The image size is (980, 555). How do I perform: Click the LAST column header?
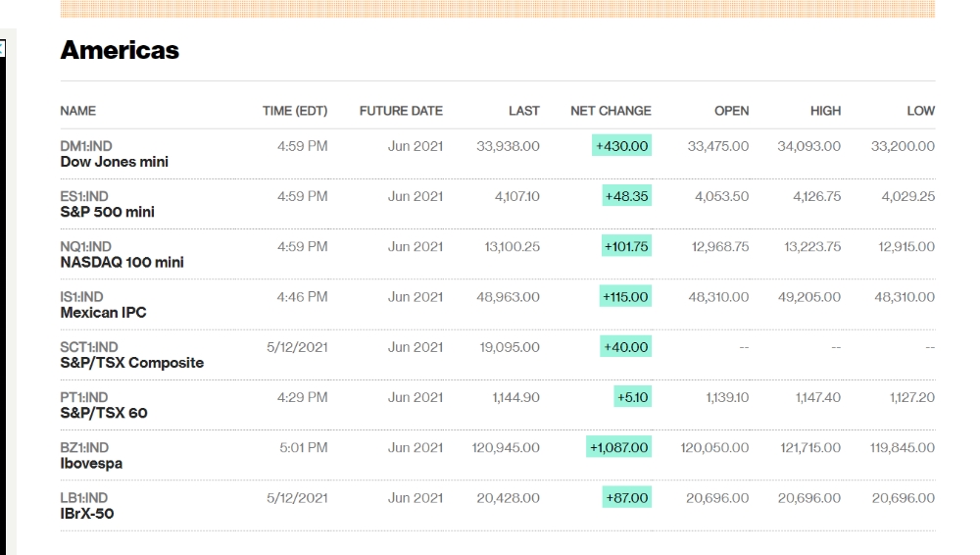coord(523,111)
